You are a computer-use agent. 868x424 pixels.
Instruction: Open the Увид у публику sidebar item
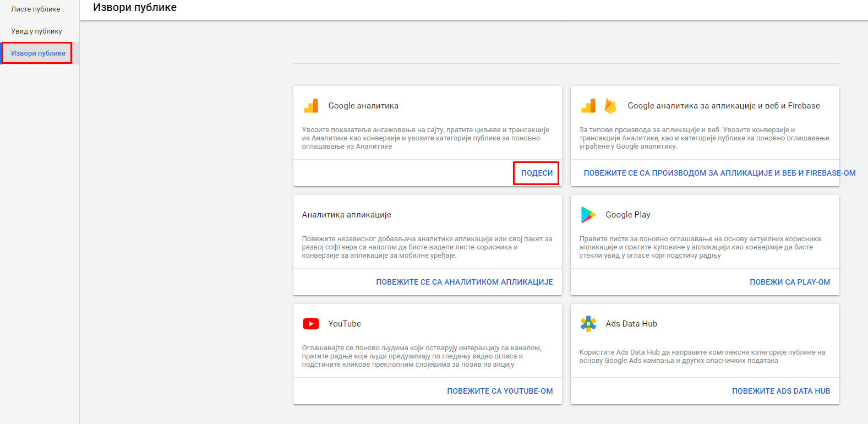(36, 31)
